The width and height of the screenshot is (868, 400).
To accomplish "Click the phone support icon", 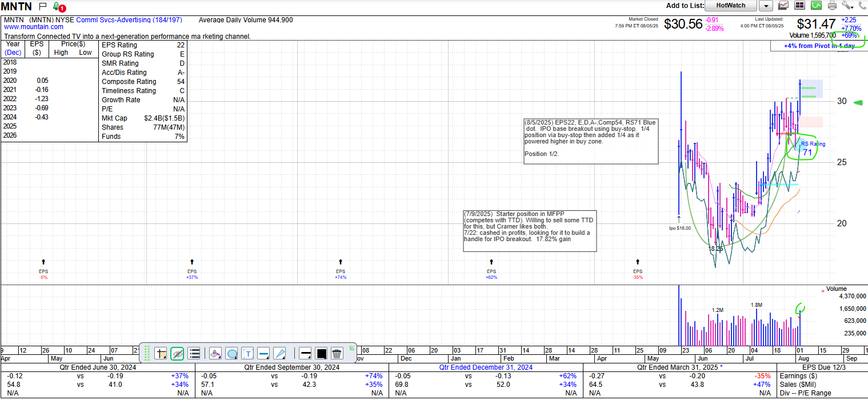I will coord(861,6).
